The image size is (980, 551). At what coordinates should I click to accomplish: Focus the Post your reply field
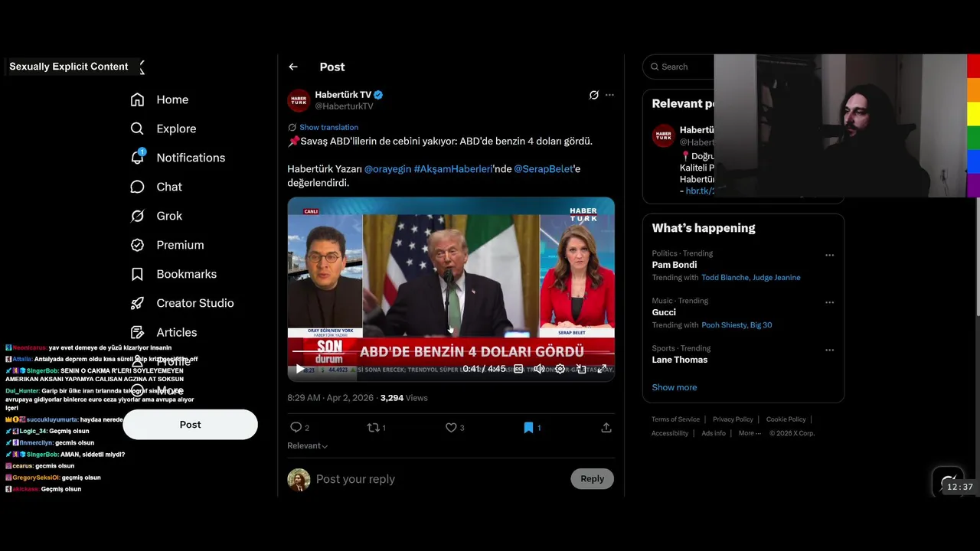(439, 479)
